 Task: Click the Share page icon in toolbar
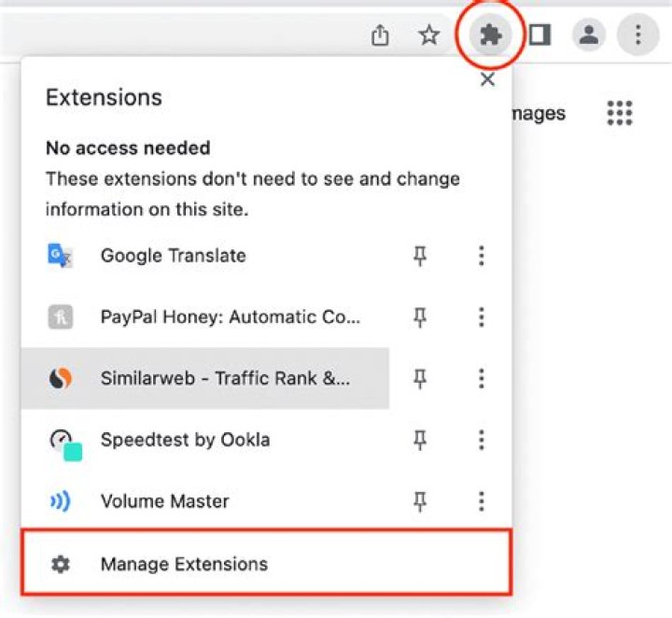coord(380,35)
